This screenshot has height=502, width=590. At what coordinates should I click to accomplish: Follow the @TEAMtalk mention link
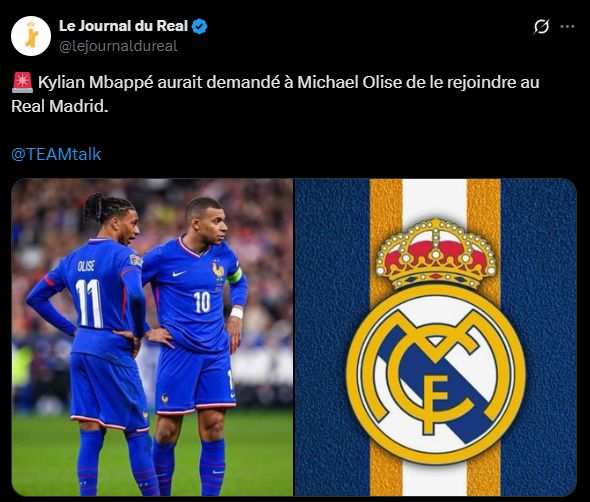click(56, 154)
